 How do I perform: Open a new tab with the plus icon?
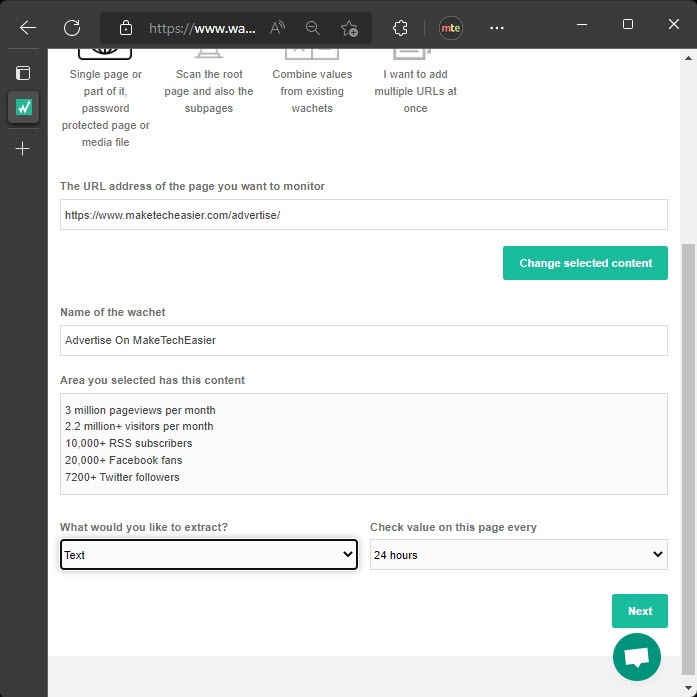point(23,148)
